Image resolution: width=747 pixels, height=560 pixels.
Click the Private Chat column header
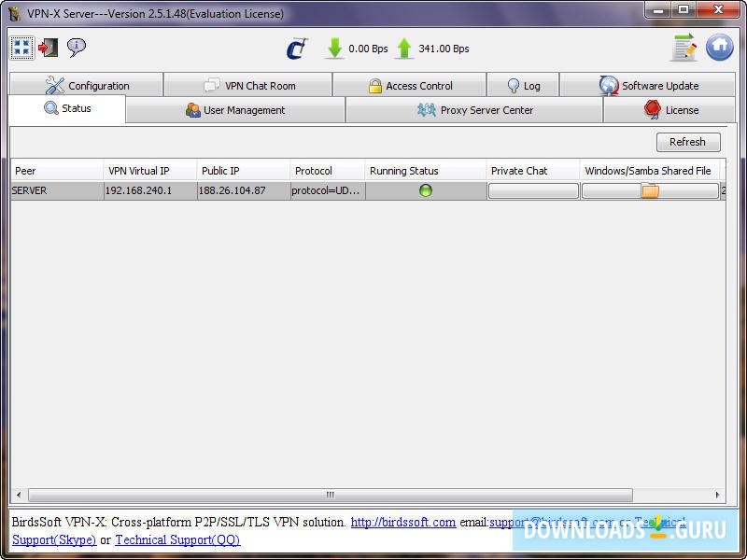pyautogui.click(x=533, y=171)
